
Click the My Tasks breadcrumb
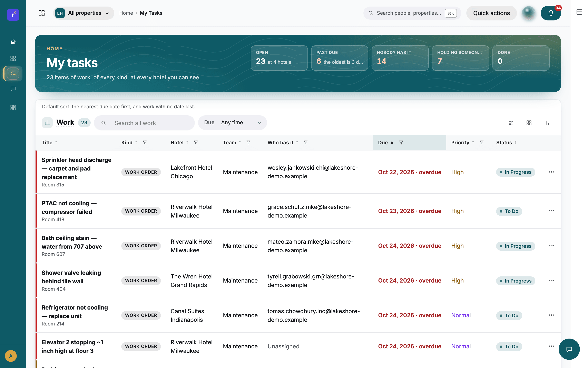[151, 13]
